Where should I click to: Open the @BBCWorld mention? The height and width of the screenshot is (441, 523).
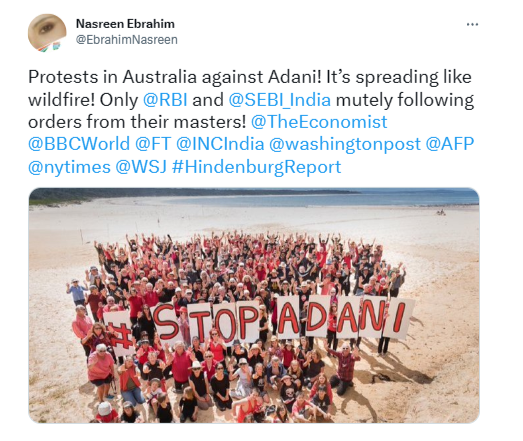pyautogui.click(x=79, y=144)
